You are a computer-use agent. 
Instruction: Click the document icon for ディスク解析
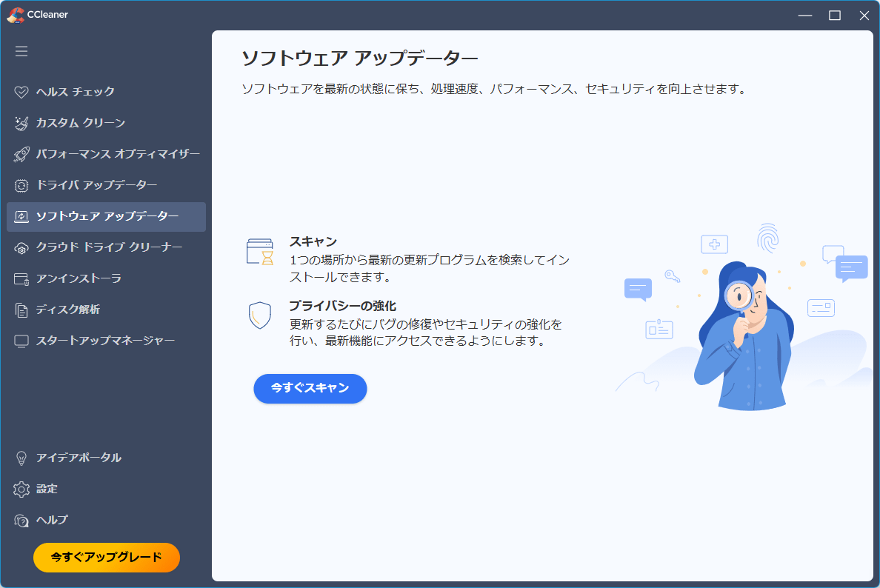[x=21, y=310]
